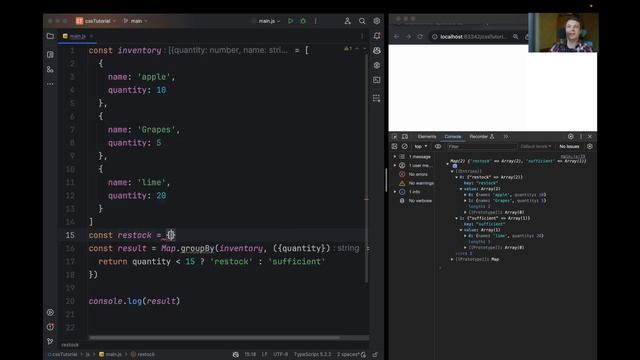
Task: Show more DevTools tabs chevron
Action: (x=506, y=137)
